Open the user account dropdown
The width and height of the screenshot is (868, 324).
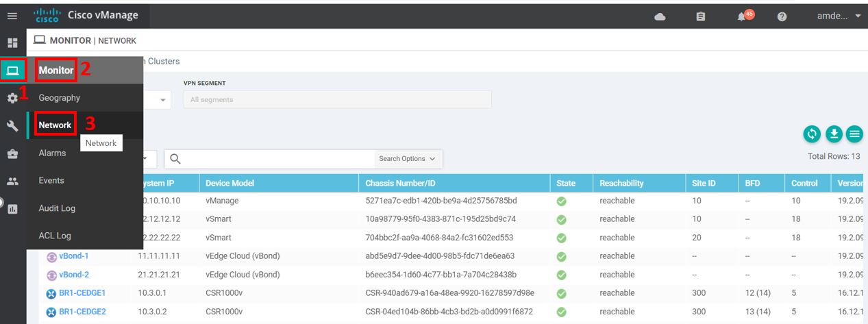click(x=839, y=16)
